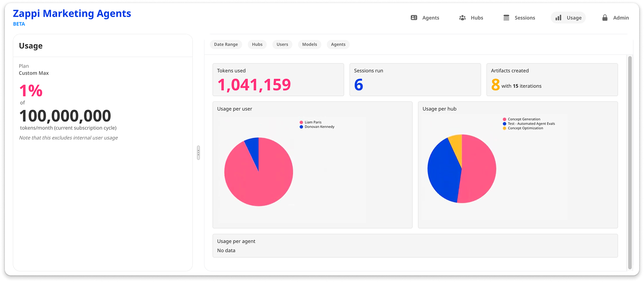Click the 'No data' usage per agent text
Screen dimensions: 644x282
click(226, 250)
